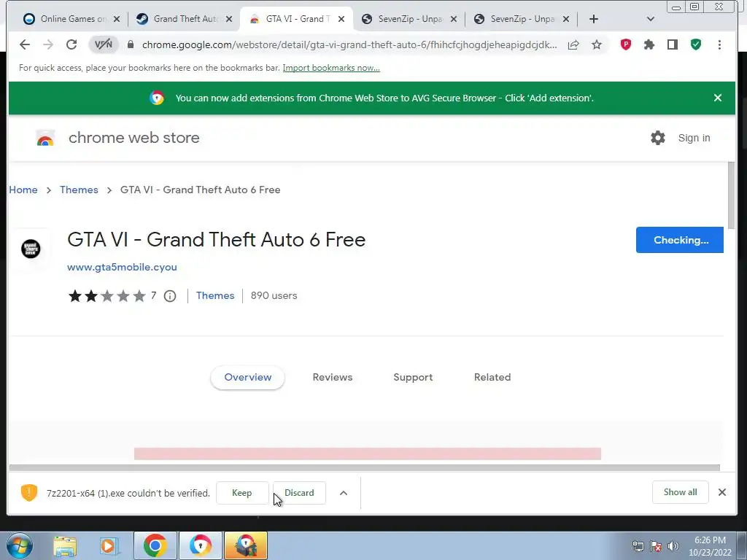This screenshot has height=560, width=747.
Task: Close the Online Games tab
Action: click(x=117, y=19)
